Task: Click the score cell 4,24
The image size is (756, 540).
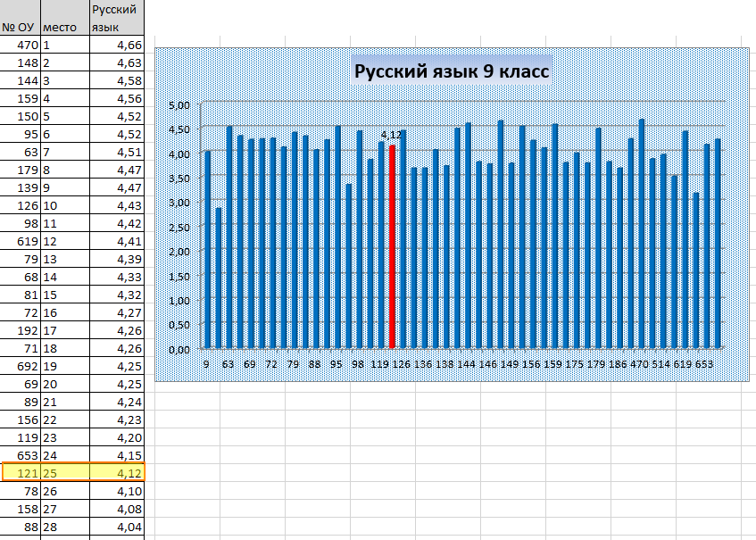Action: [x=117, y=402]
